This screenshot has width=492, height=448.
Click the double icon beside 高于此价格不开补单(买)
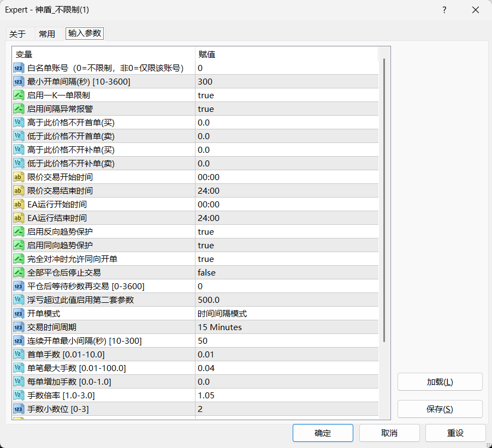click(x=19, y=150)
